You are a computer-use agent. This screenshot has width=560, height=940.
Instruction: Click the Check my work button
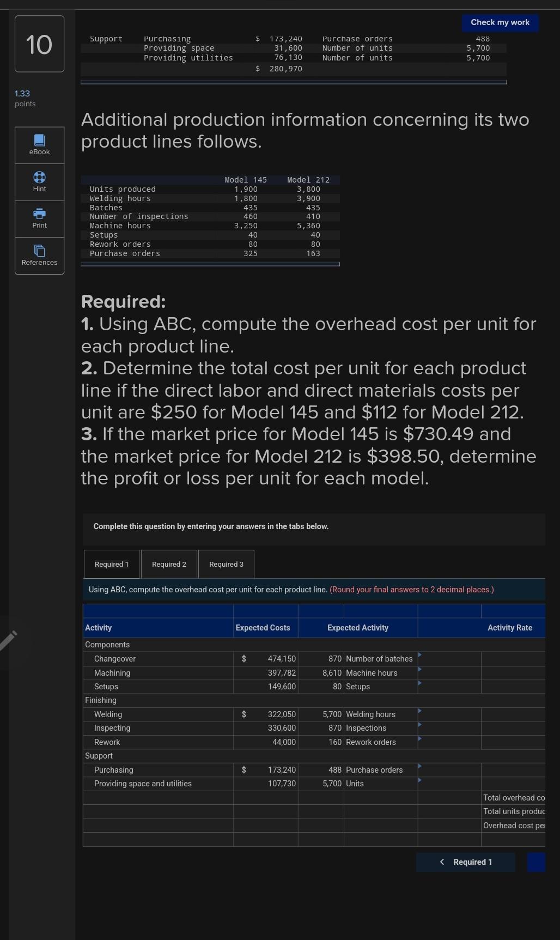(500, 22)
